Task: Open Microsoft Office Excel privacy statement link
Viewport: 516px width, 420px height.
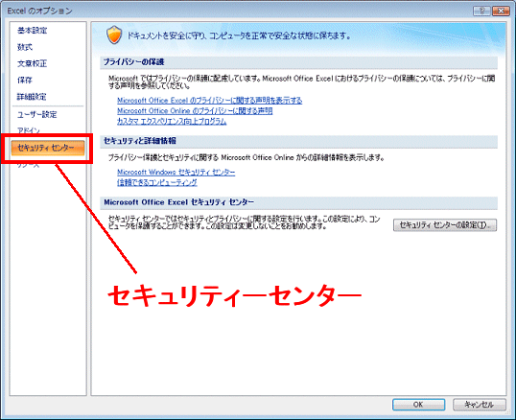Action: pos(210,101)
